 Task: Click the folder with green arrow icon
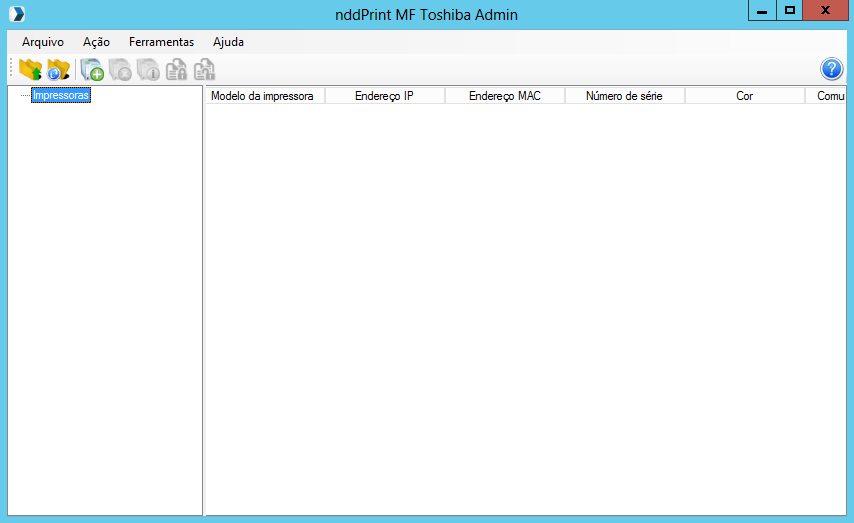click(30, 70)
